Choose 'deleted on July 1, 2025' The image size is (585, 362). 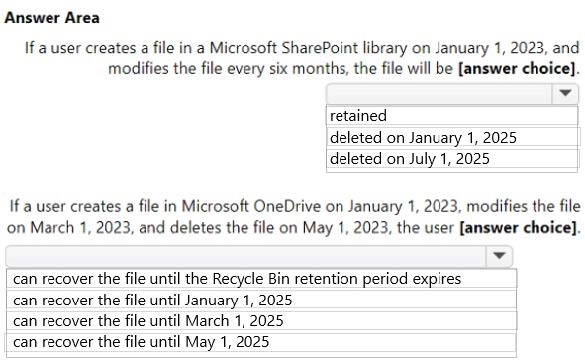point(452,159)
